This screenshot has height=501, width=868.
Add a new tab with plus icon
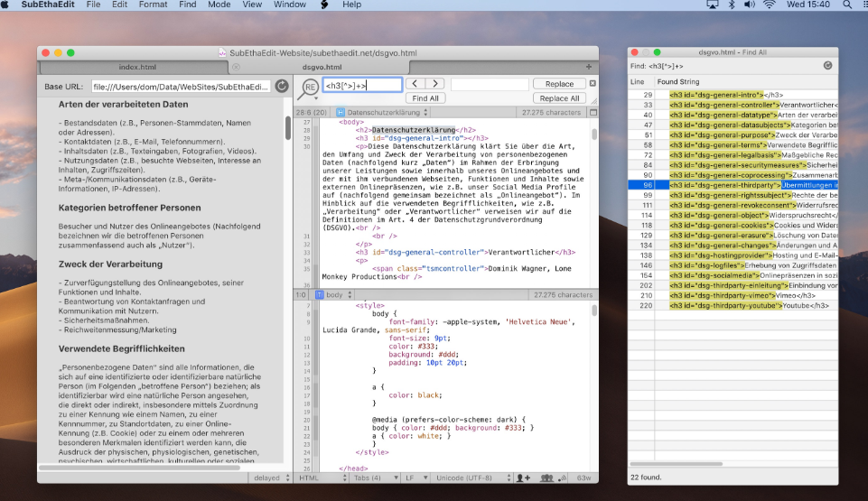[589, 67]
